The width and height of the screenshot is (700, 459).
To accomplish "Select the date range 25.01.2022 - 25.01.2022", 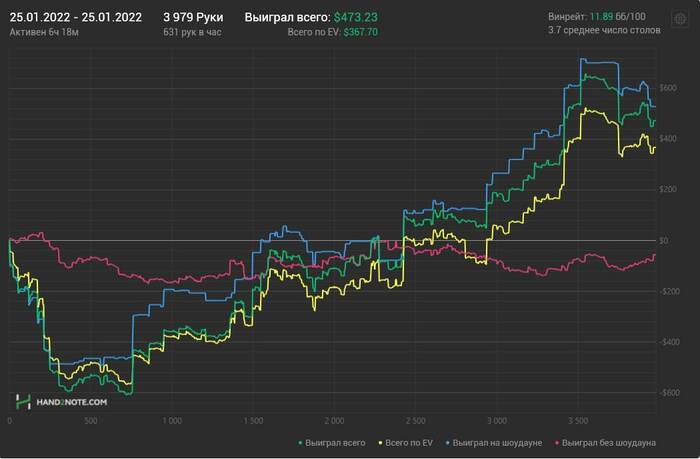I will pos(76,17).
